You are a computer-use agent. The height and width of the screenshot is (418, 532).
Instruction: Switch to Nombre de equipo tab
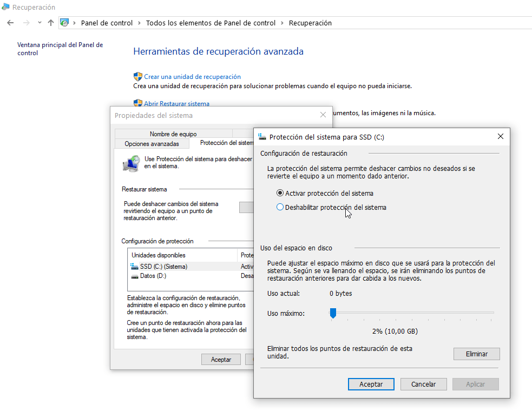(173, 134)
